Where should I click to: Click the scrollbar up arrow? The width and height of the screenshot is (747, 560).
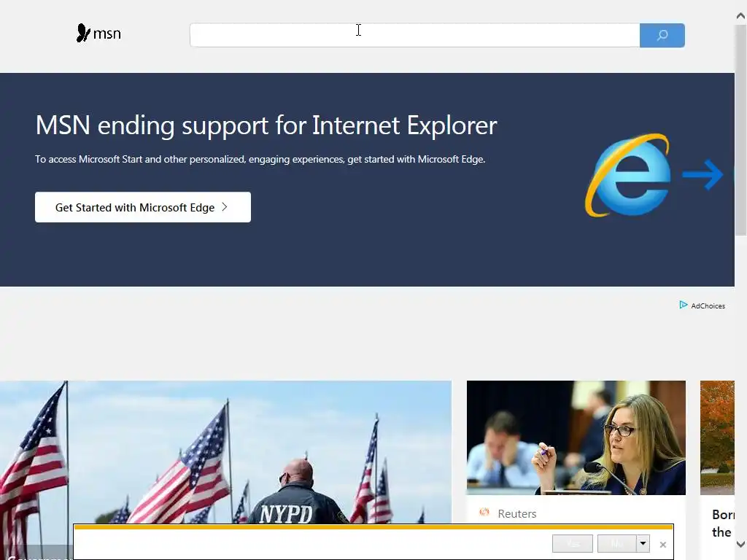point(741,16)
